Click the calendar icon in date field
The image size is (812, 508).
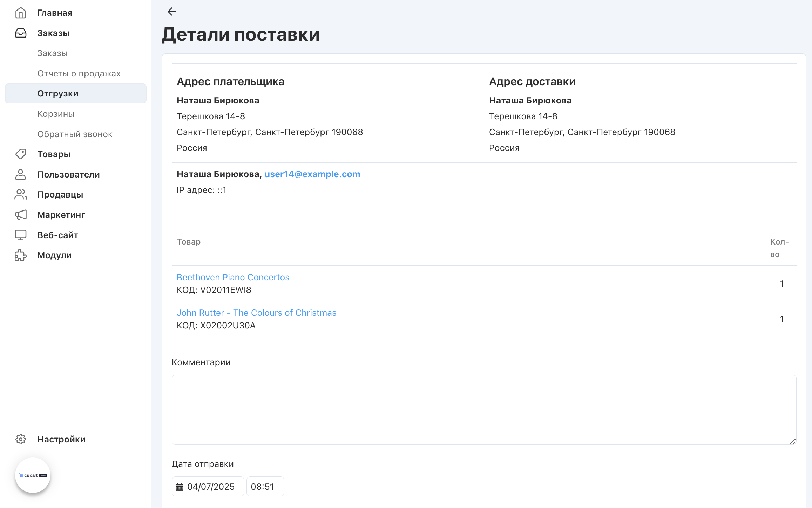[180, 487]
